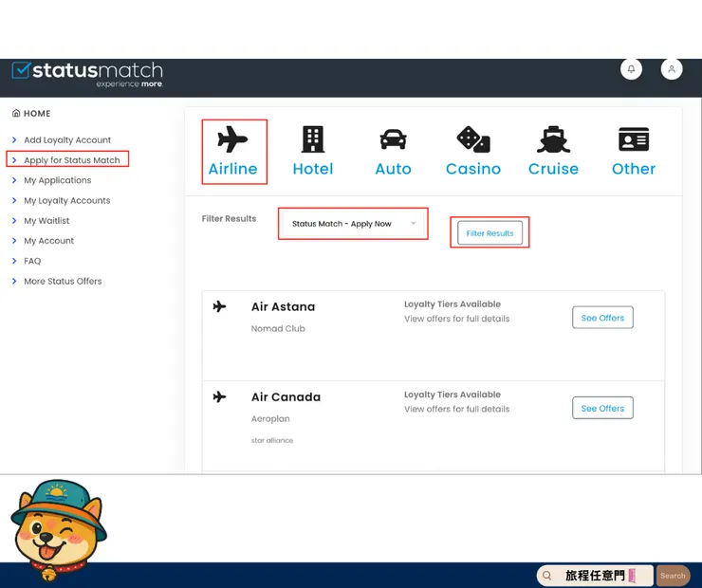Click airplane icon beside Air Canada
The width and height of the screenshot is (702, 588).
coord(219,397)
